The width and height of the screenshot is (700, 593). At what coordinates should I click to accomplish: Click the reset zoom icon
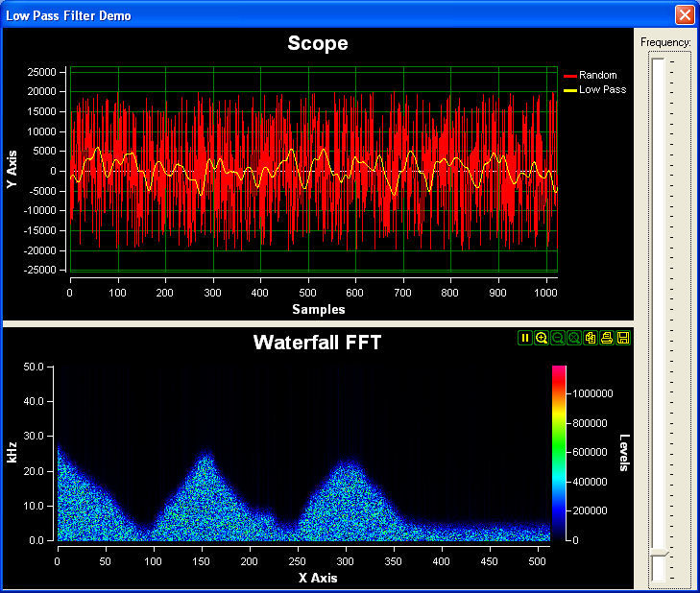[574, 338]
